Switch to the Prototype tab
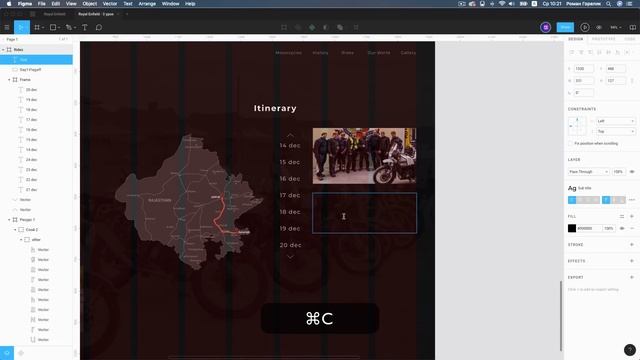Image resolution: width=640 pixels, height=360 pixels. click(603, 39)
